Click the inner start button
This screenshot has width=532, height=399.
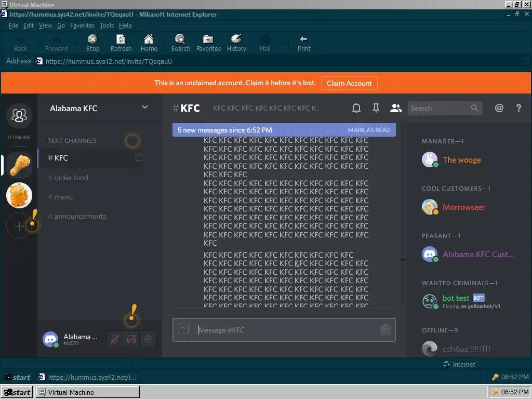[x=19, y=377]
